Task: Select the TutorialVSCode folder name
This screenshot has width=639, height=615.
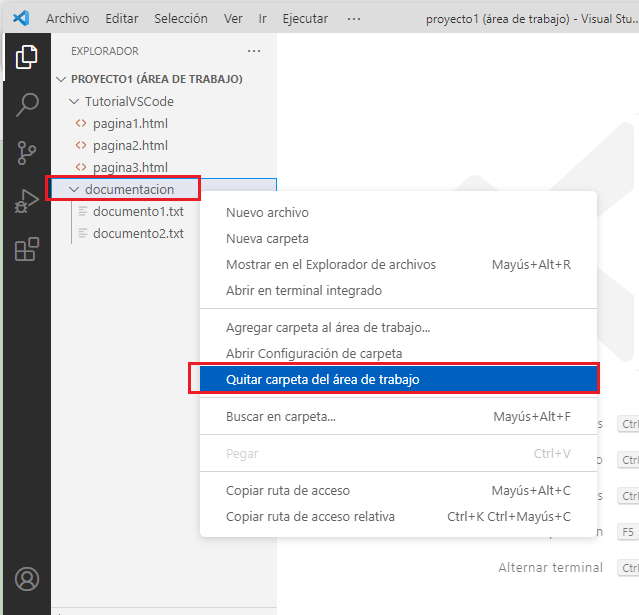Action: [x=129, y=101]
